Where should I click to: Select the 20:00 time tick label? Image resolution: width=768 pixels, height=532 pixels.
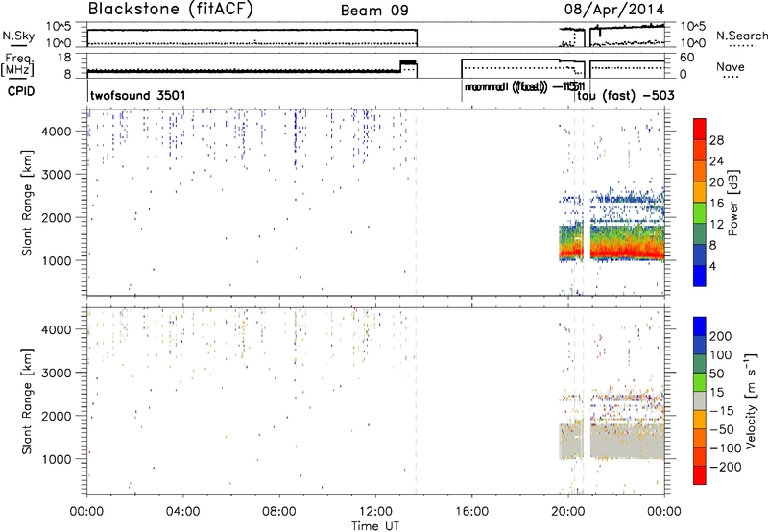click(568, 512)
